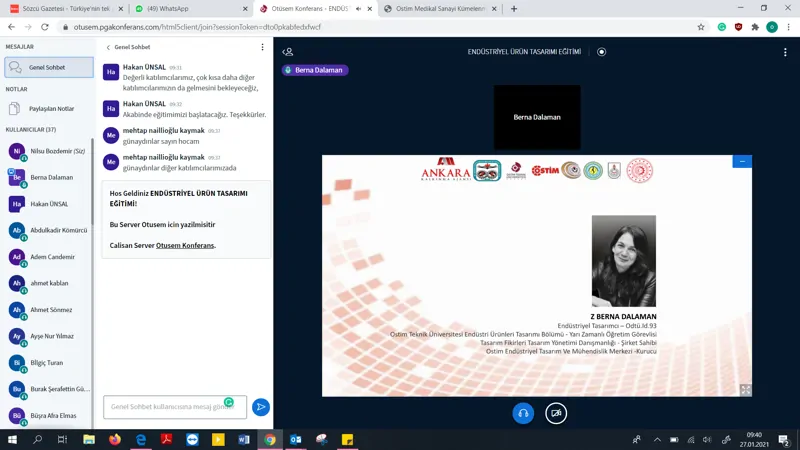Click the recording indicator next to the title
The height and width of the screenshot is (450, 800).
pyautogui.click(x=602, y=52)
